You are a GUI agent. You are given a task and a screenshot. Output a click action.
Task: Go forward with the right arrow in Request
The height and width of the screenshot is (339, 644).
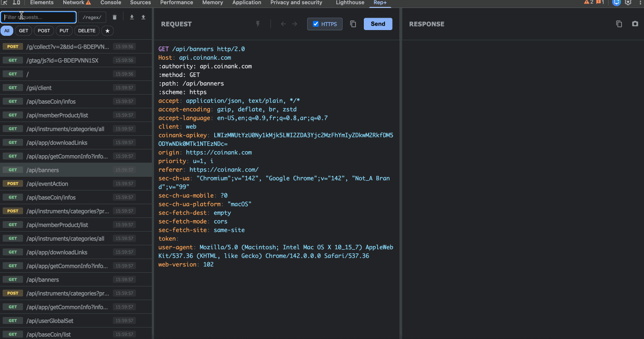294,24
